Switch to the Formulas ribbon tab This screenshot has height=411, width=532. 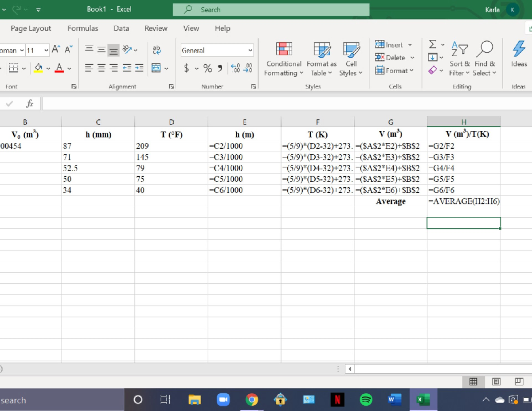(82, 28)
